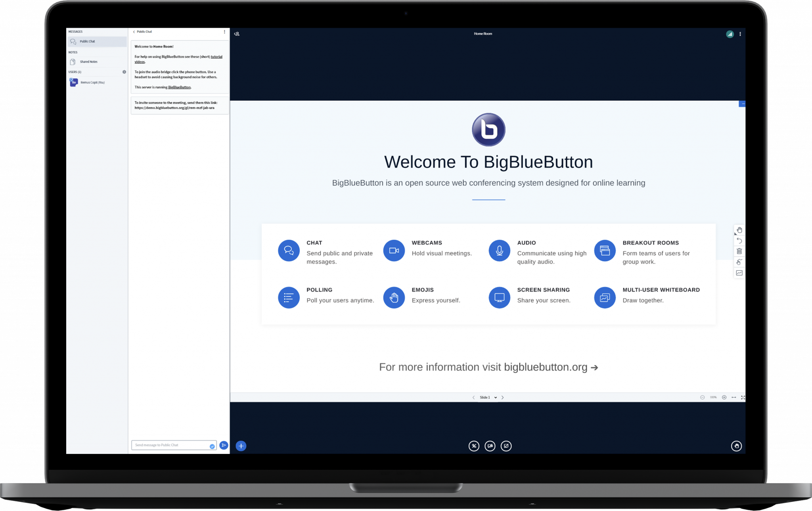
Task: Open the Shared Notes panel
Action: click(x=89, y=61)
